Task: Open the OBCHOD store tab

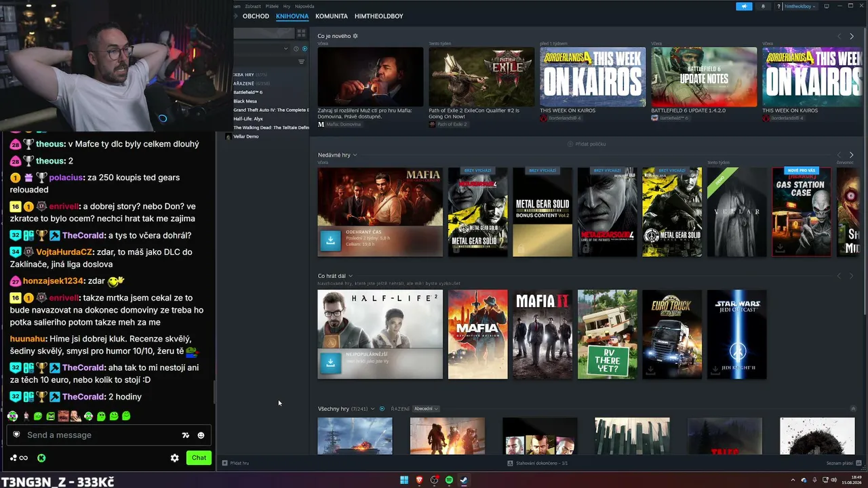Action: click(x=256, y=16)
